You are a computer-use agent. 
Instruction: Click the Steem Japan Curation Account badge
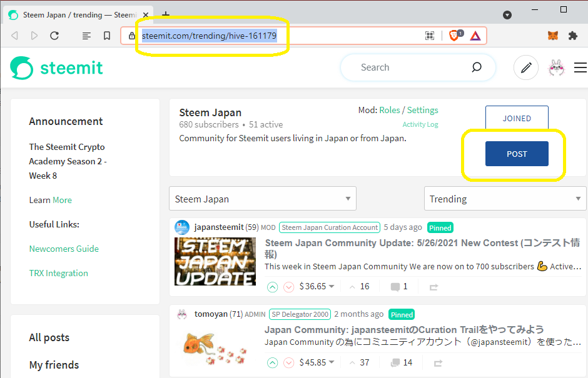coord(330,227)
